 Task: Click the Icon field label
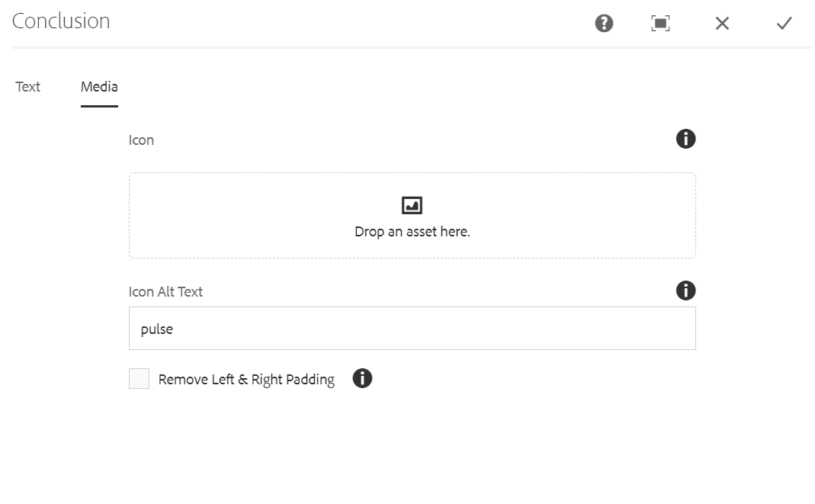[141, 140]
